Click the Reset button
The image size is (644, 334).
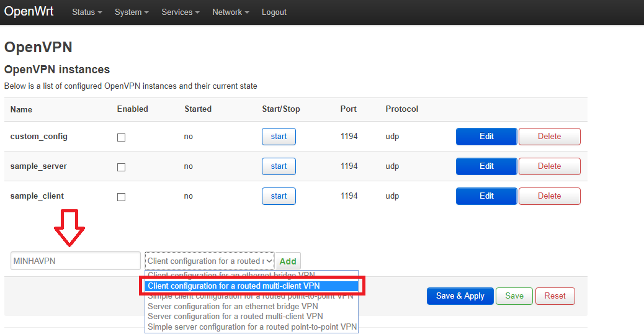pos(555,296)
